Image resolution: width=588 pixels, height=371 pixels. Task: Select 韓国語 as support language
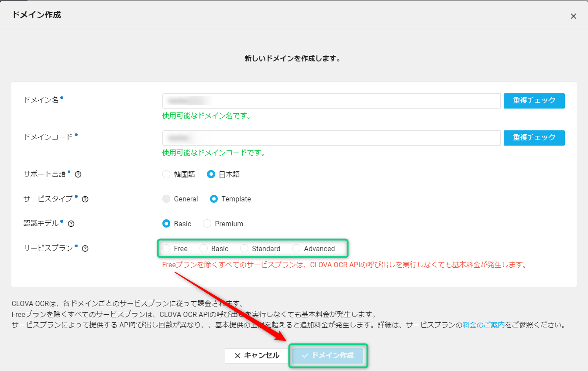coord(166,174)
